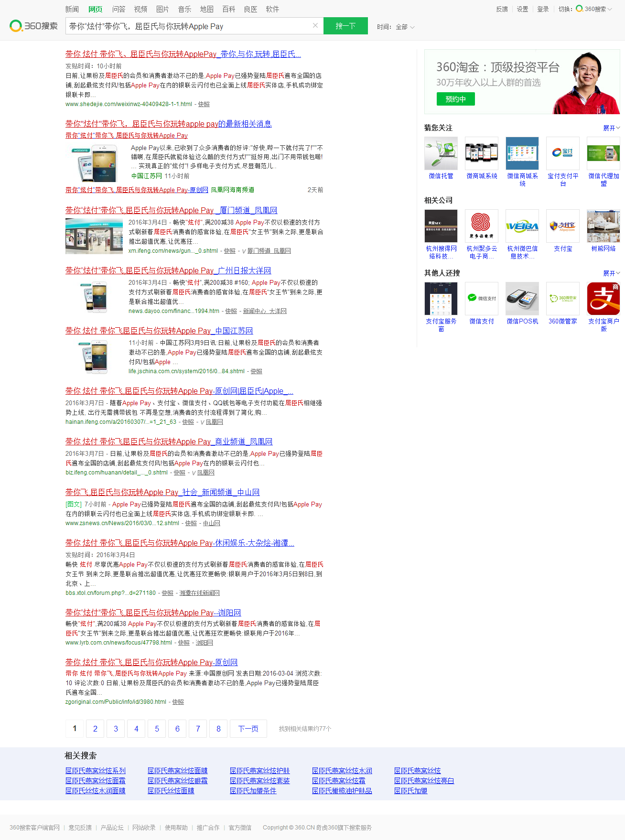The height and width of the screenshot is (840, 625).
Task: Open the 快照 cached link for the shedejie.com result
Action: click(204, 104)
